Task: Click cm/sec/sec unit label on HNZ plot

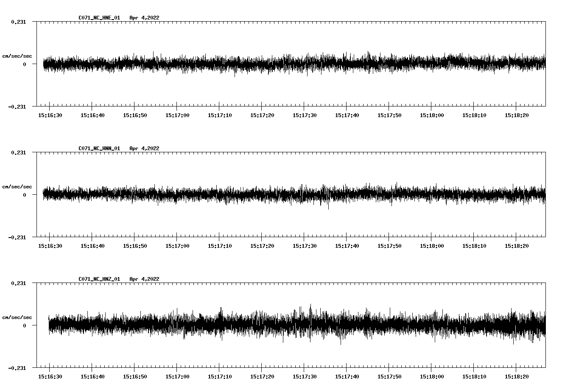Action: [17, 317]
